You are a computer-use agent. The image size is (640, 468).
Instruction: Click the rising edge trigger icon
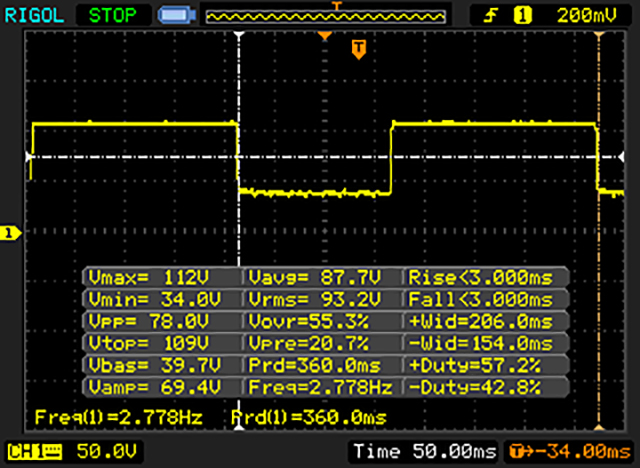(491, 16)
